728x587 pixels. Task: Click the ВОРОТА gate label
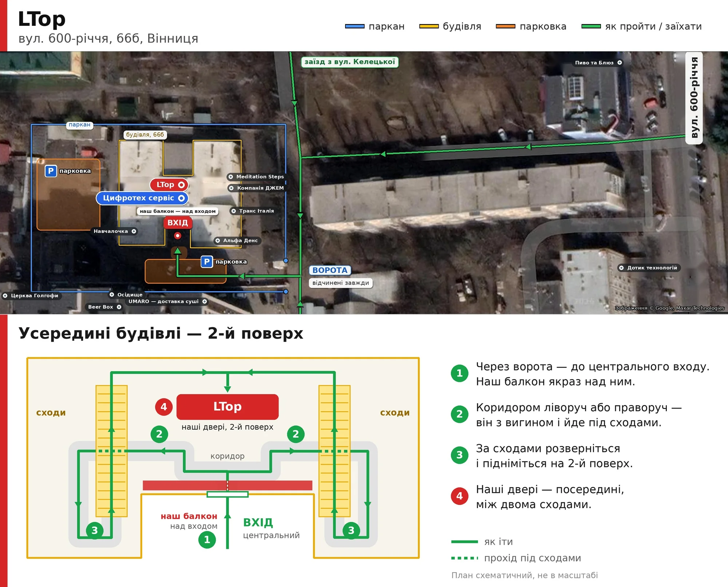click(x=330, y=270)
